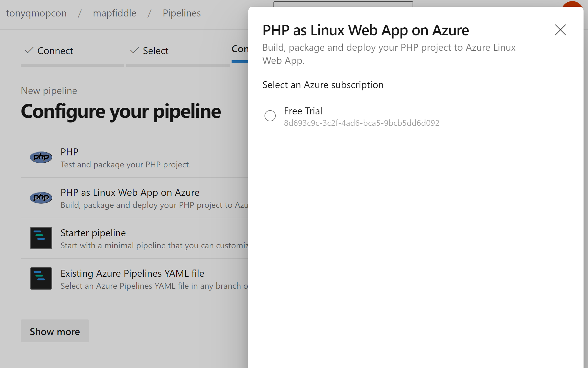Open the user avatar in top corner
This screenshot has width=588, height=368.
tap(572, 4)
